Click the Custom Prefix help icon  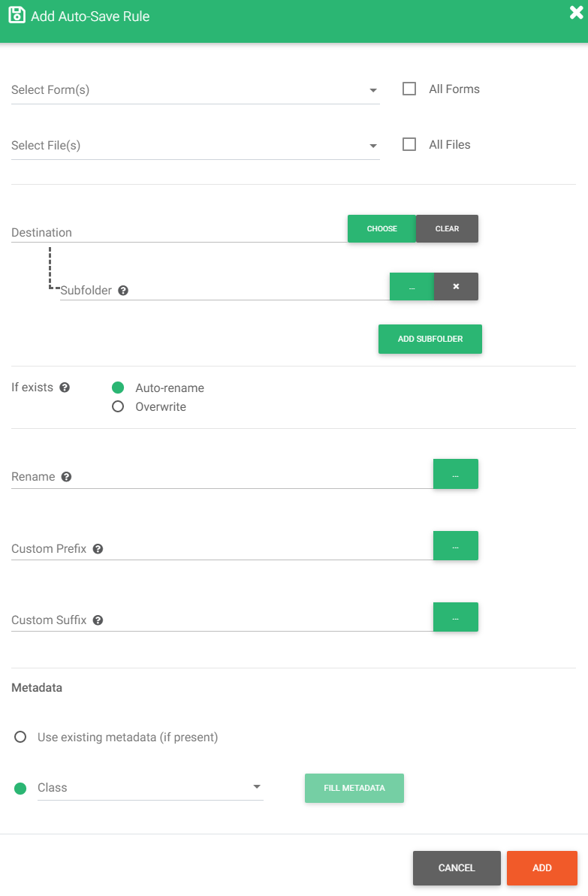point(98,548)
